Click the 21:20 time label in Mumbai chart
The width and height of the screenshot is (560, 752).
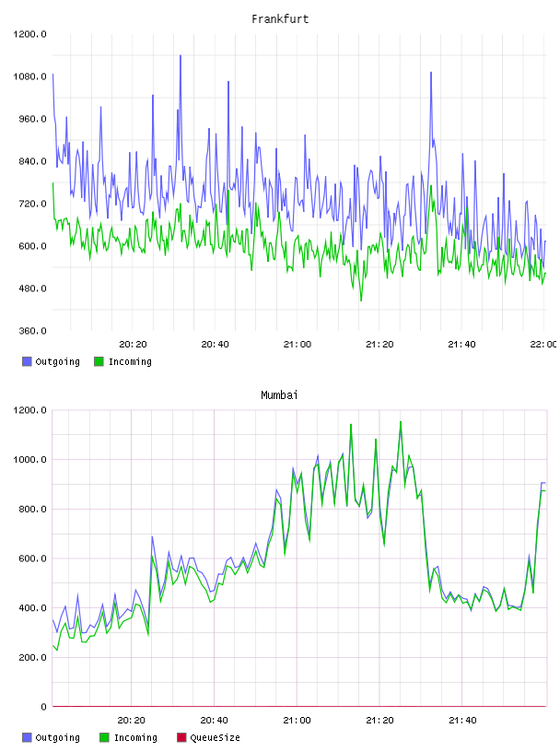(379, 721)
